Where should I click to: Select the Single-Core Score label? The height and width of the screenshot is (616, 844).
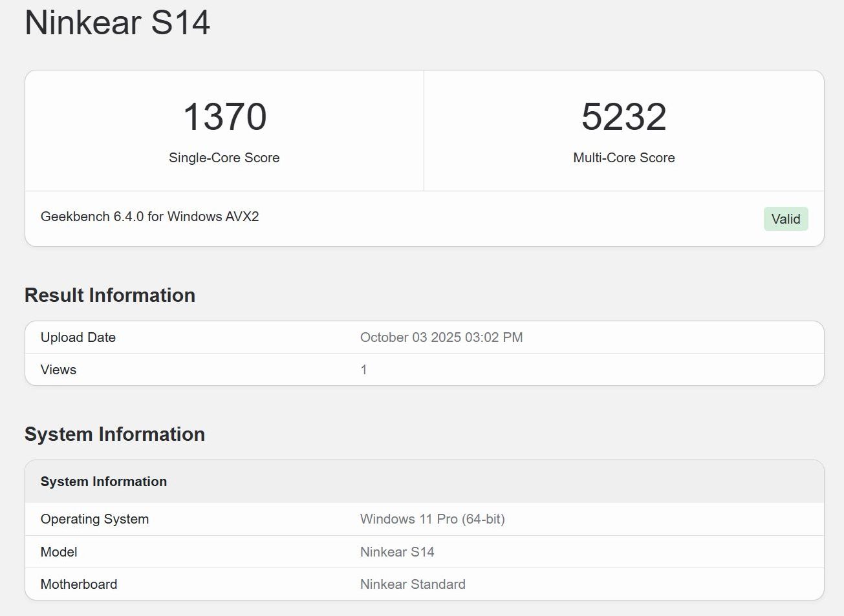[x=224, y=158]
